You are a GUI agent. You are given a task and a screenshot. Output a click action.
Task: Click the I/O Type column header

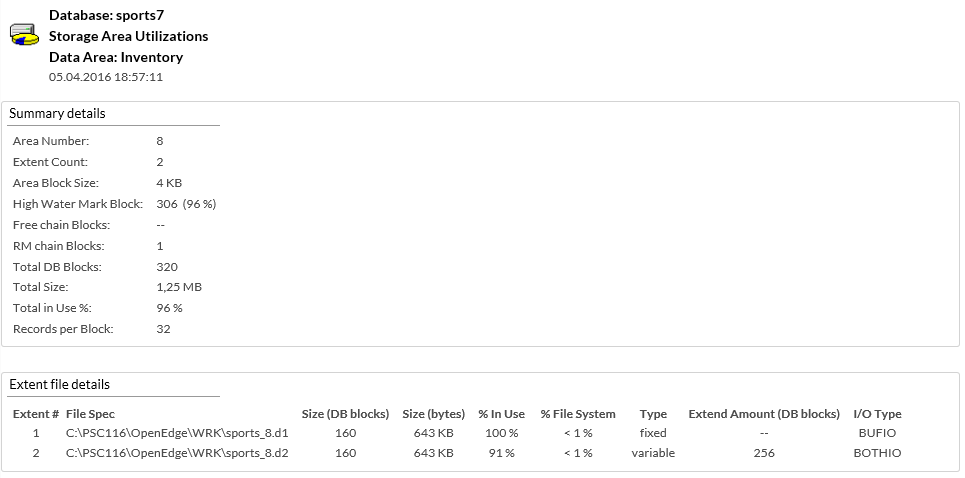tap(877, 414)
